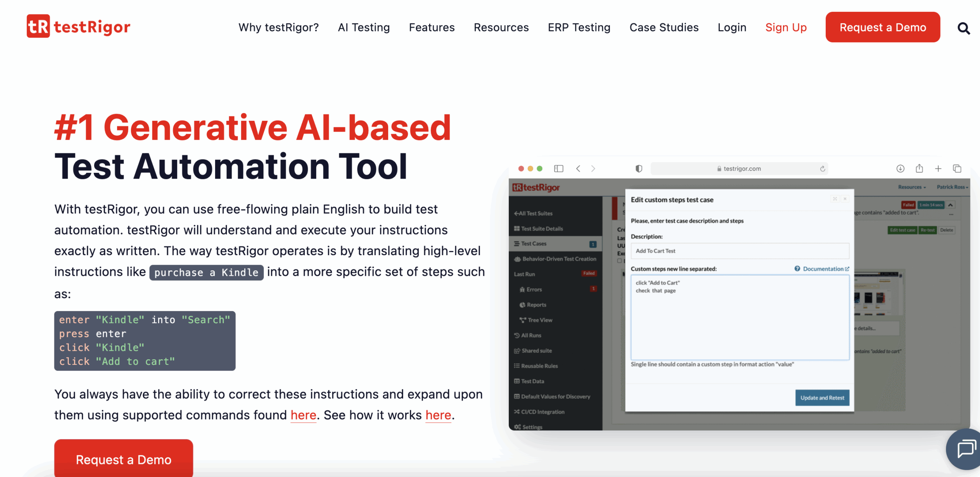Click the testRigor logo in header
The image size is (980, 477).
pos(78,26)
